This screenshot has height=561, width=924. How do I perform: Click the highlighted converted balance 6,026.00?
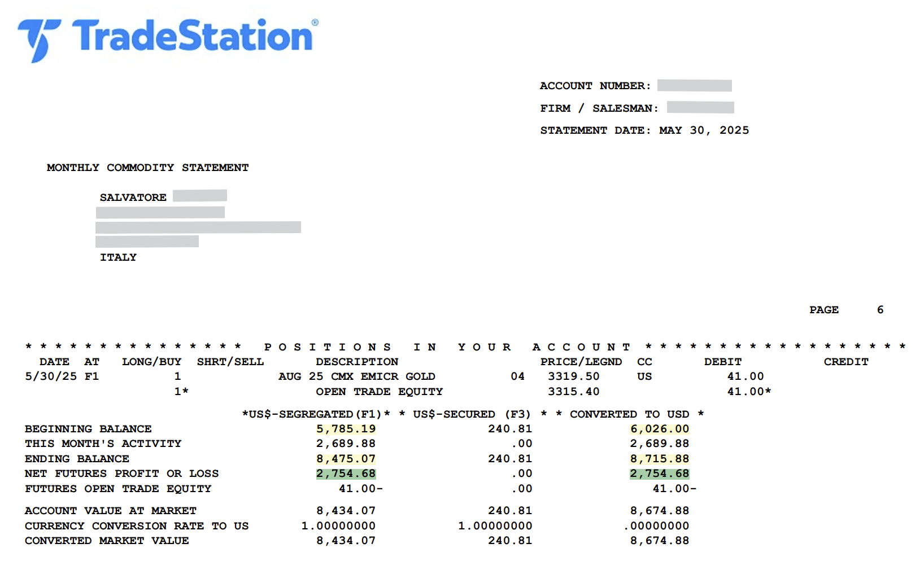click(659, 429)
